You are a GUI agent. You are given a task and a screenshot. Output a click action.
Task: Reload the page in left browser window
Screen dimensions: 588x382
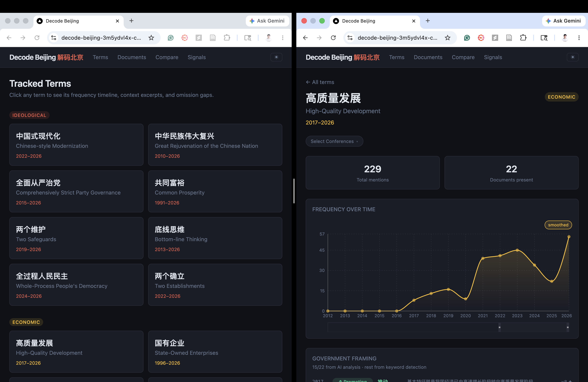37,38
